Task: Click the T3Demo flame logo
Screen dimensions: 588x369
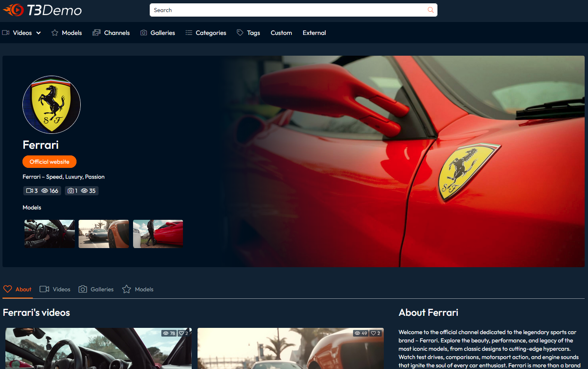Action: pyautogui.click(x=13, y=10)
